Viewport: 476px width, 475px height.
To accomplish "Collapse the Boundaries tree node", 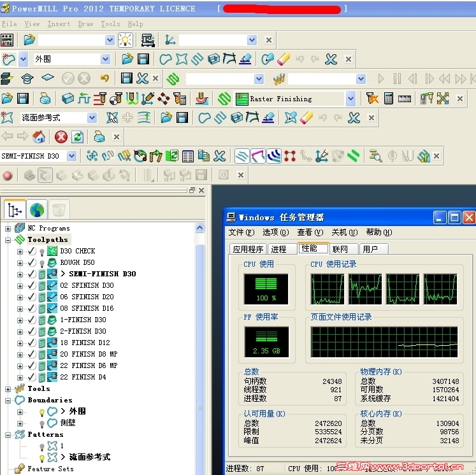I will (8, 401).
